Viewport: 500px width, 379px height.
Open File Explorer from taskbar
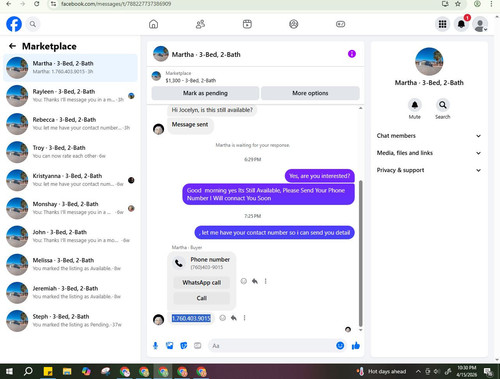point(67,371)
